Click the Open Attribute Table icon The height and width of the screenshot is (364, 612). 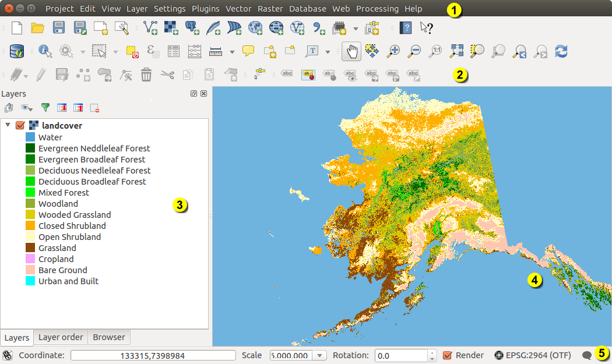point(173,51)
